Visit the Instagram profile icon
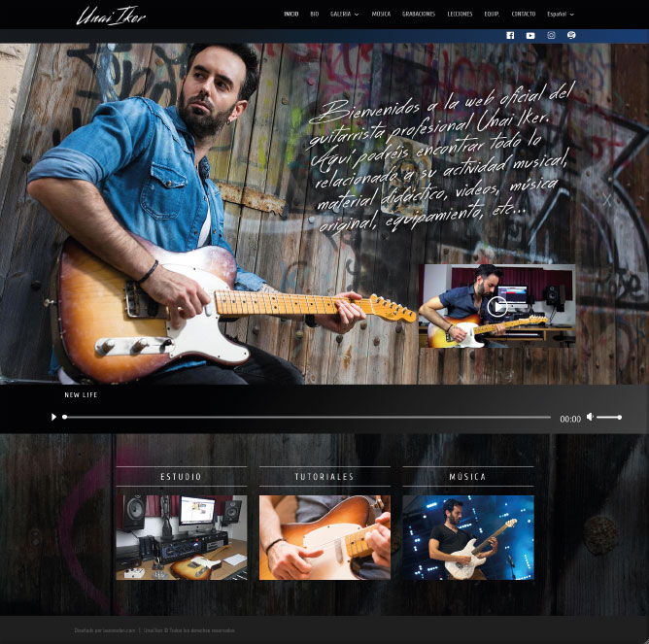 551,36
